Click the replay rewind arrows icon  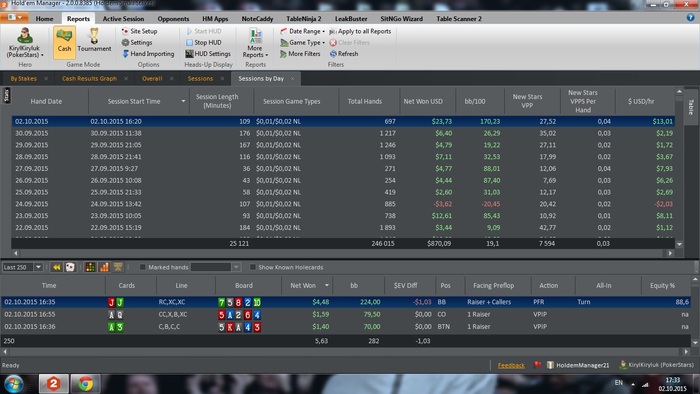(x=57, y=267)
